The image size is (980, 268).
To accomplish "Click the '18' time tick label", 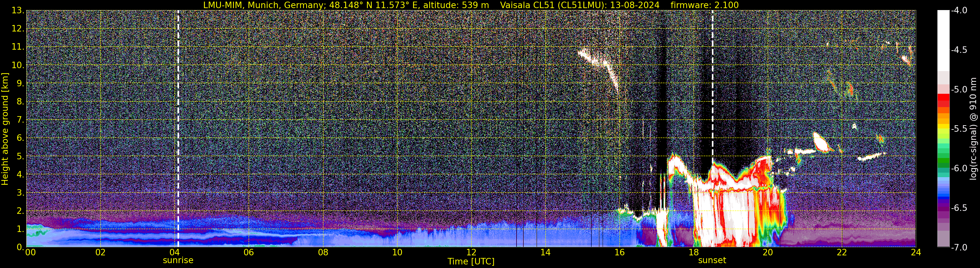I will [694, 252].
